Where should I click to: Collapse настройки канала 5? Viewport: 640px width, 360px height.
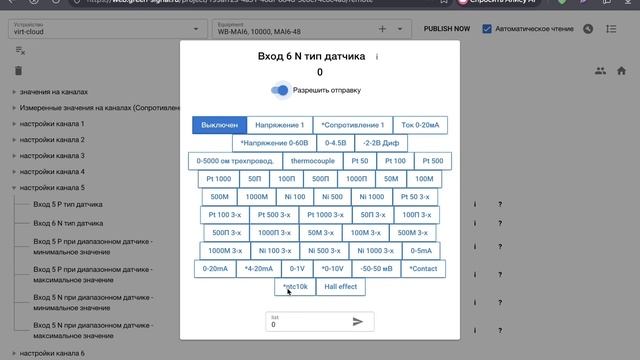coord(14,188)
